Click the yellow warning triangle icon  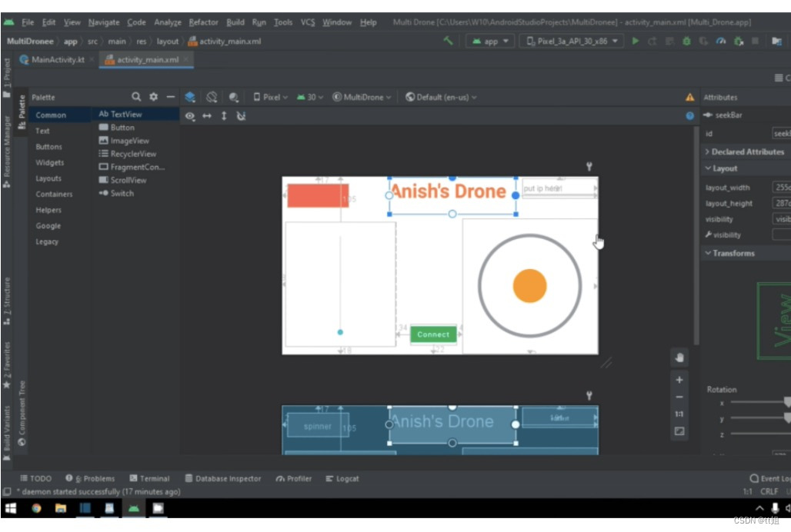point(689,98)
